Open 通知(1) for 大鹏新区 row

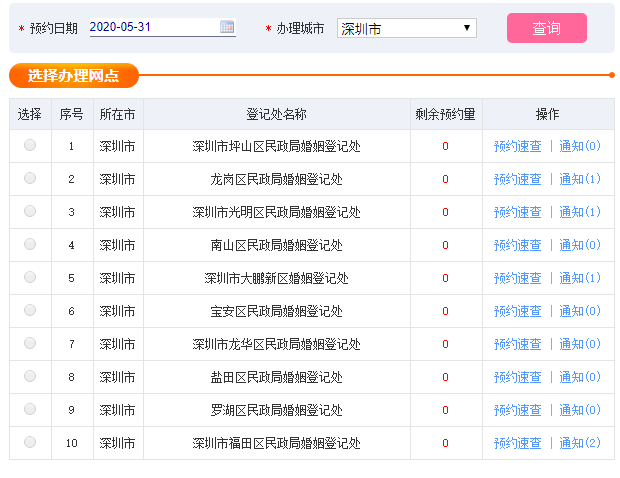(580, 278)
